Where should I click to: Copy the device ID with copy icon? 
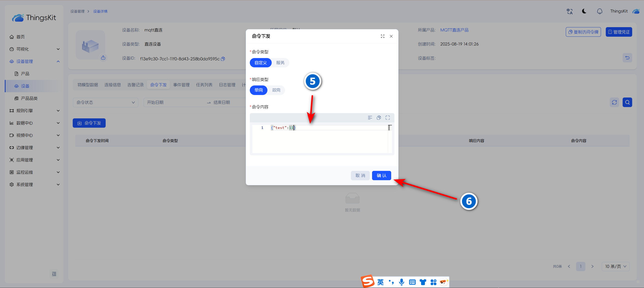tap(223, 59)
